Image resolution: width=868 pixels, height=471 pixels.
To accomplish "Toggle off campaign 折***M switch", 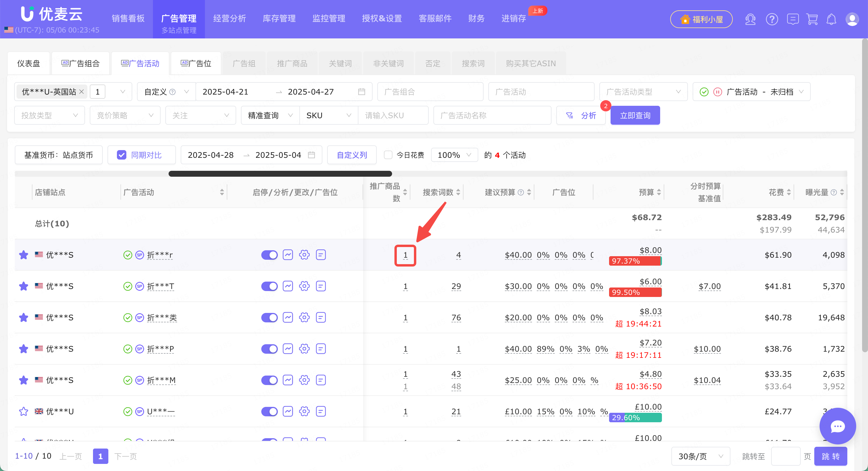I will [269, 380].
